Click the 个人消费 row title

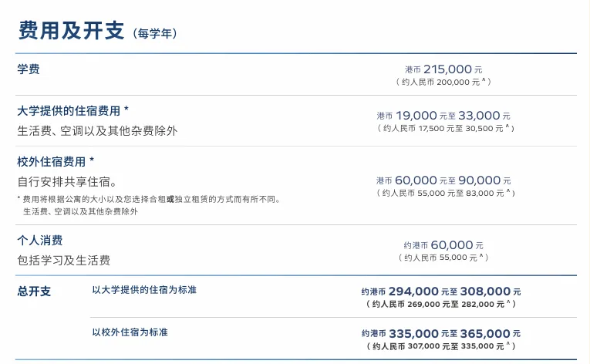pos(40,240)
